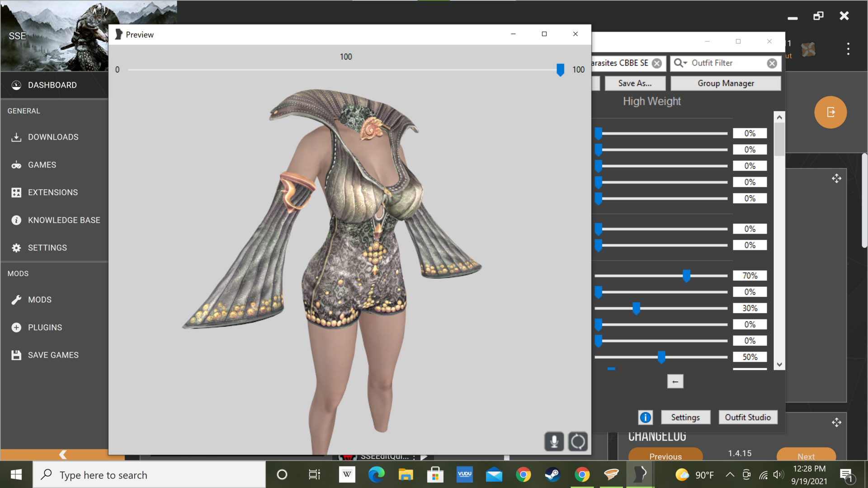Image resolution: width=868 pixels, height=488 pixels.
Task: Click the taskbar search box
Action: pos(149,475)
